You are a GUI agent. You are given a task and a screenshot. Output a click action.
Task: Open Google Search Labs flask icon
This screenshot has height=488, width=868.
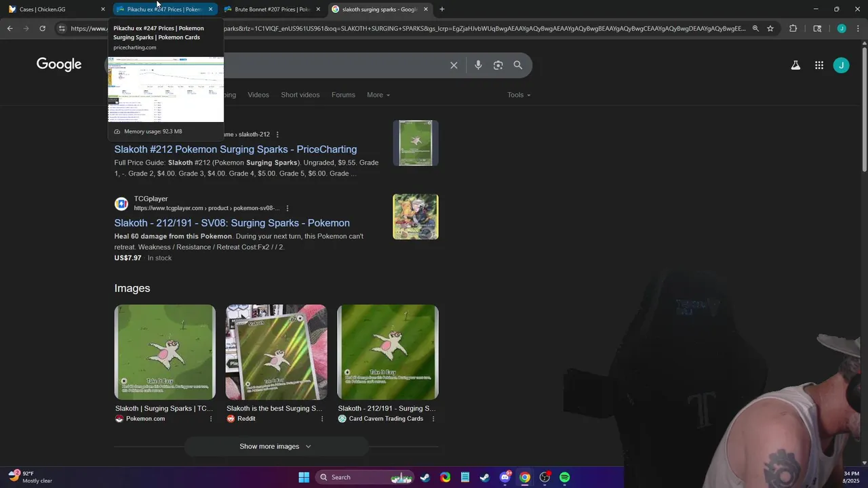(x=795, y=65)
